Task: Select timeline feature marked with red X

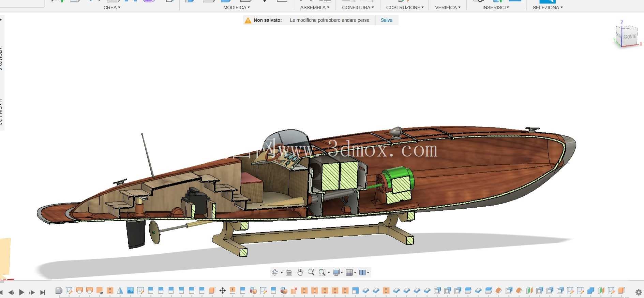Action: click(x=294, y=290)
